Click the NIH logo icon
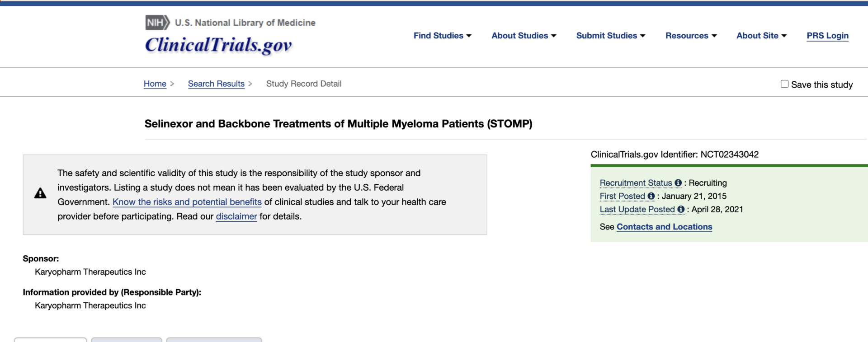Image resolution: width=868 pixels, height=342 pixels. tap(157, 23)
